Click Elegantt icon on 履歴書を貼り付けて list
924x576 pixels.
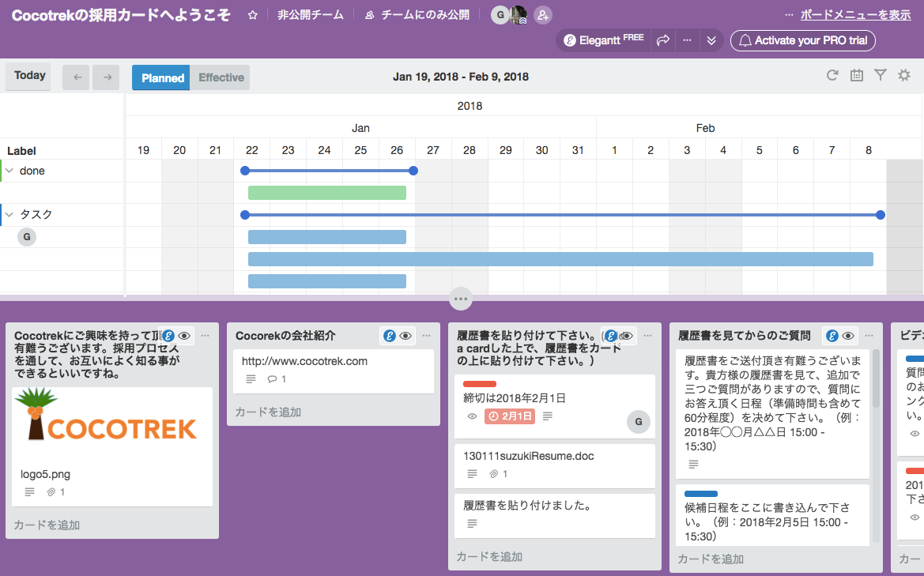coord(611,336)
